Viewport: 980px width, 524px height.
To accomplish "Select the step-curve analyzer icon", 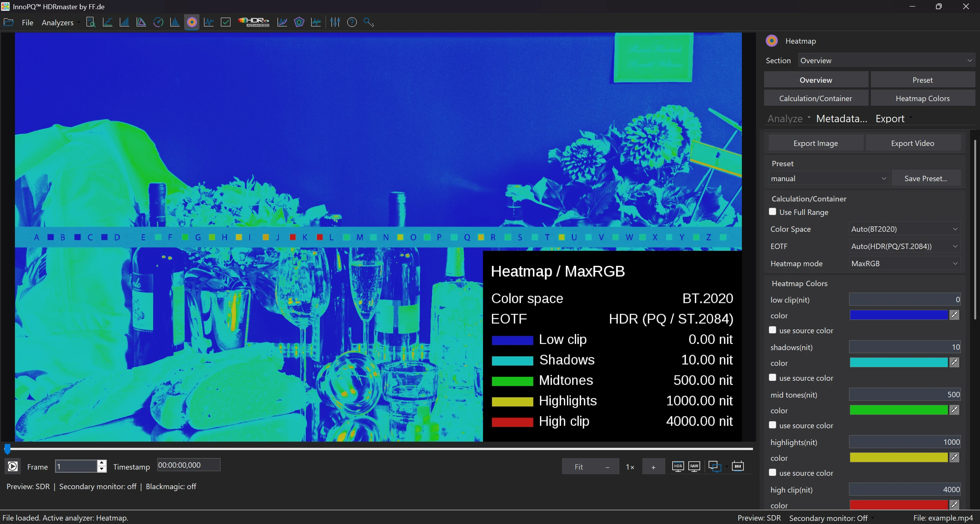I will coord(108,22).
